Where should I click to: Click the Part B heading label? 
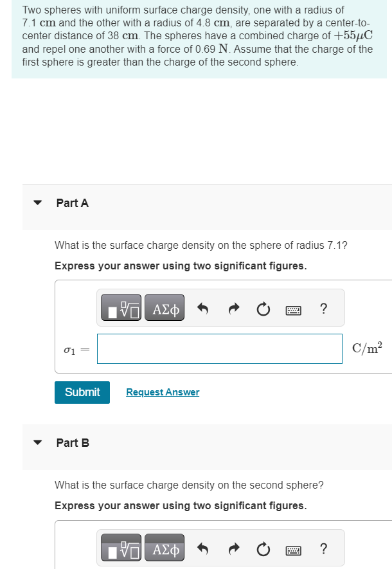click(x=71, y=442)
